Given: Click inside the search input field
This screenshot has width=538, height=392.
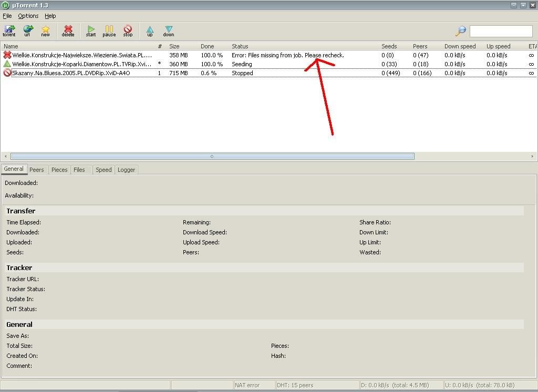Looking at the screenshot, I should tap(501, 31).
